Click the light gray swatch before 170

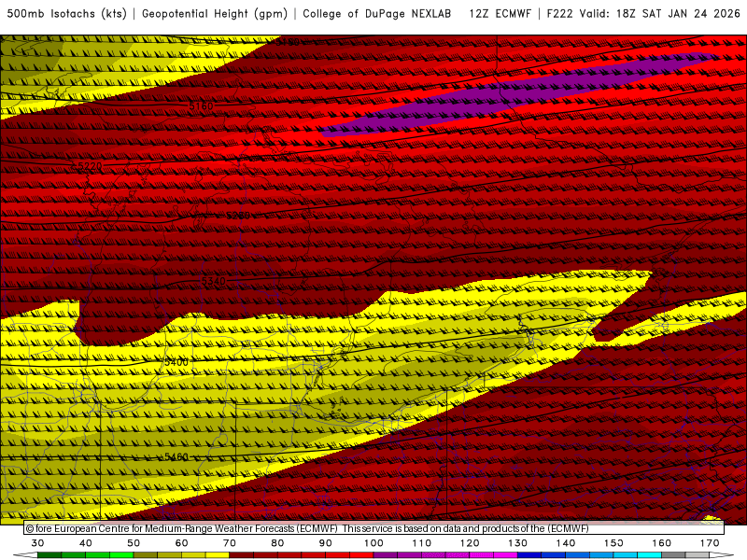click(698, 555)
